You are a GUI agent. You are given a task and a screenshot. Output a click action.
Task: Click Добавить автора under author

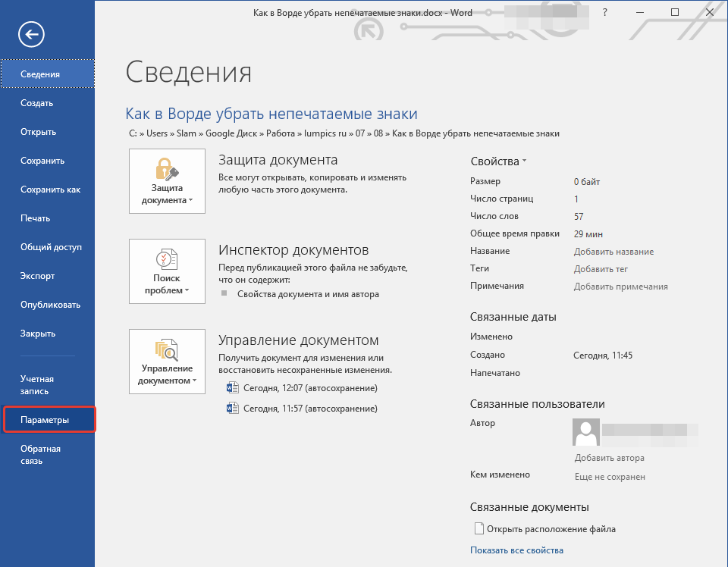(609, 458)
